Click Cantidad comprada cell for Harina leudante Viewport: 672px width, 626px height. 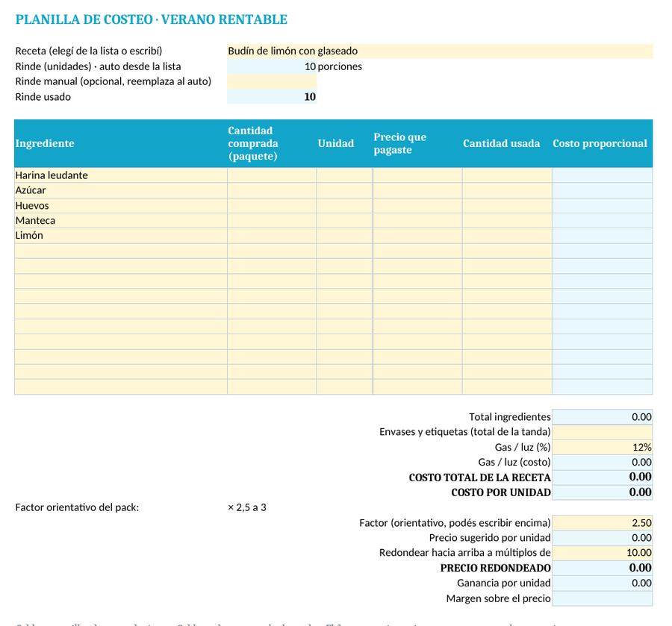(x=272, y=175)
